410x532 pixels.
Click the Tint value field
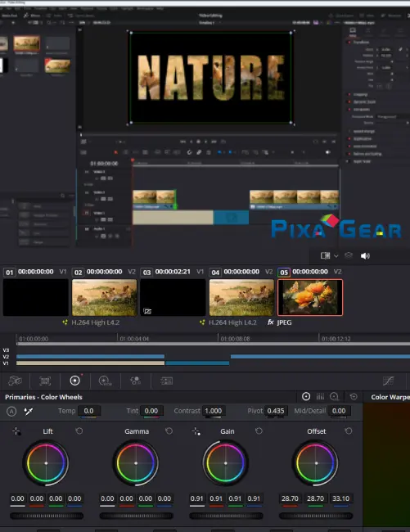tap(151, 411)
